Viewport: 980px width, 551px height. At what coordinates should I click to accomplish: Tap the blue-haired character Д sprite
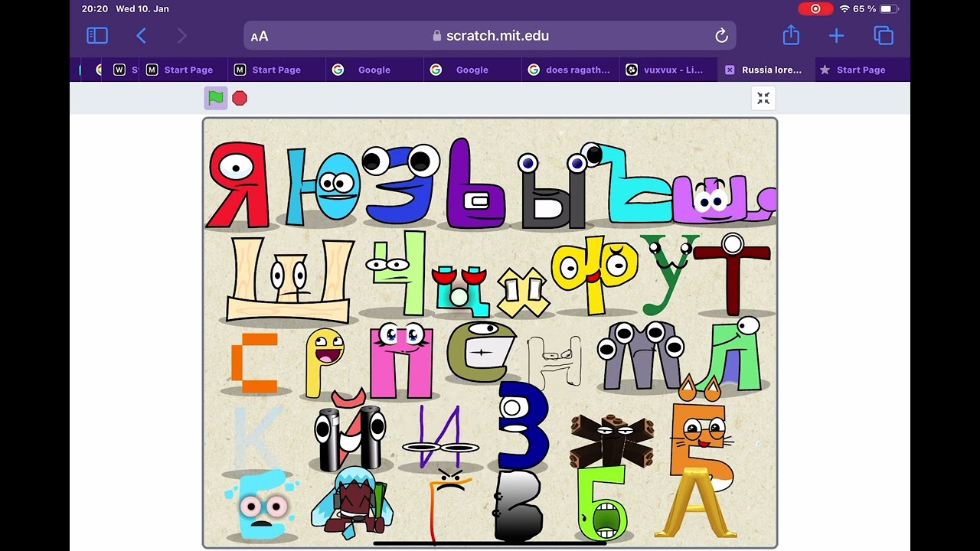[351, 502]
